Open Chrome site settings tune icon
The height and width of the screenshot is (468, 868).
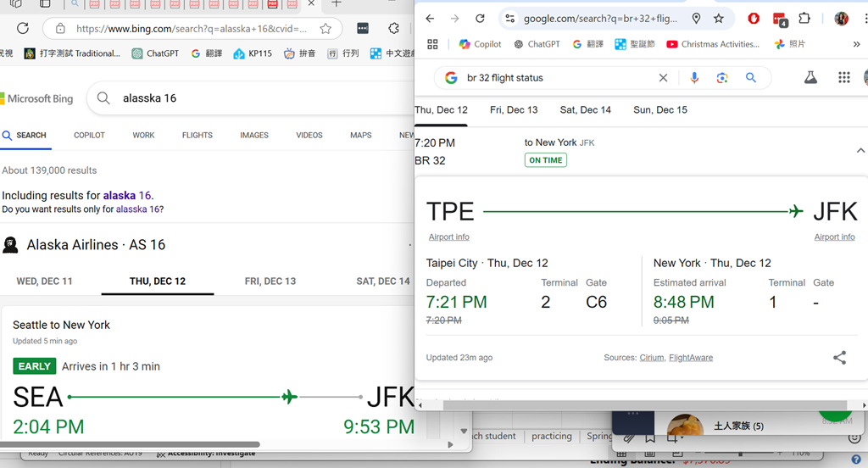pos(509,19)
